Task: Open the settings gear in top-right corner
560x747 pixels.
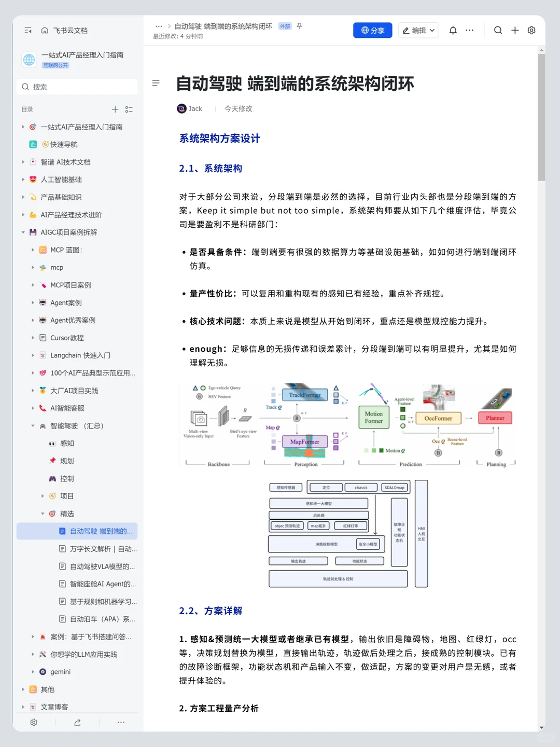Action: pyautogui.click(x=531, y=30)
